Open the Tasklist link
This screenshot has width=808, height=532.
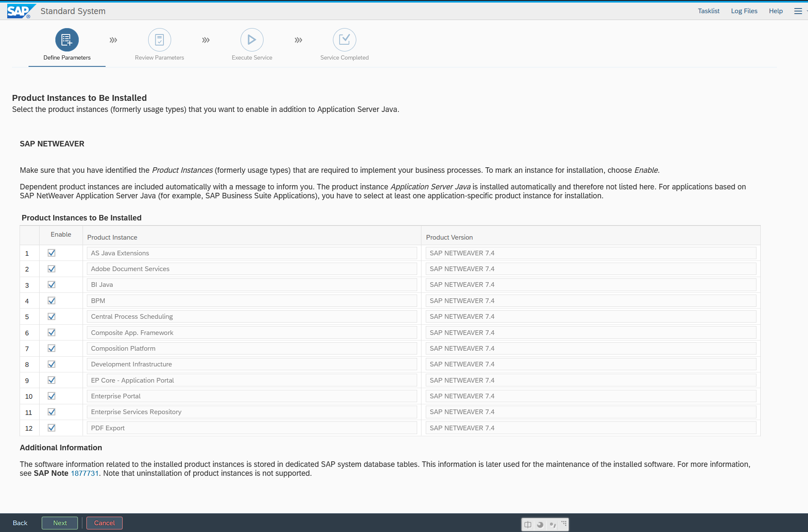coord(708,11)
